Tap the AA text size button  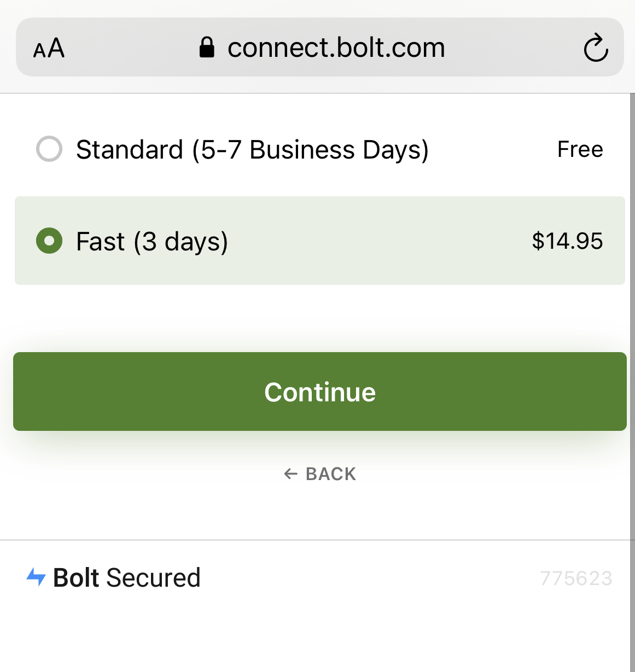(x=49, y=48)
